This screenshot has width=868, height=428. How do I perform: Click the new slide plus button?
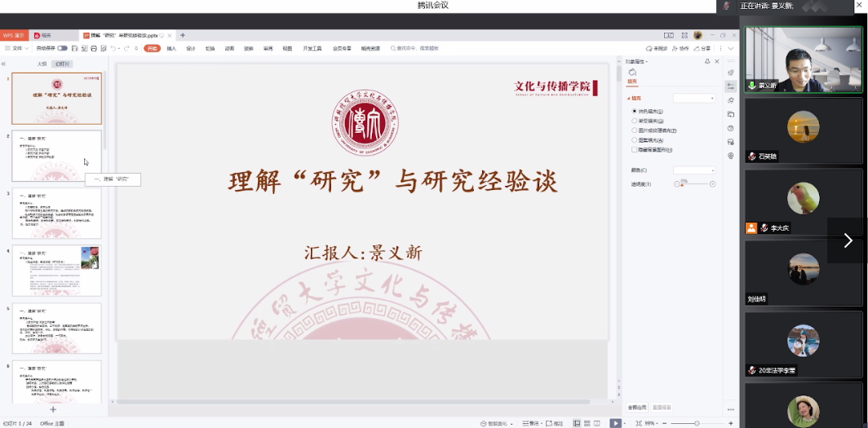[x=53, y=409]
